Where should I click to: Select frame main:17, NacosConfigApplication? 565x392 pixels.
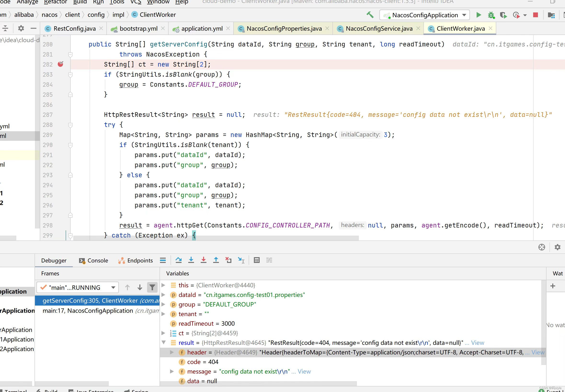click(x=97, y=311)
